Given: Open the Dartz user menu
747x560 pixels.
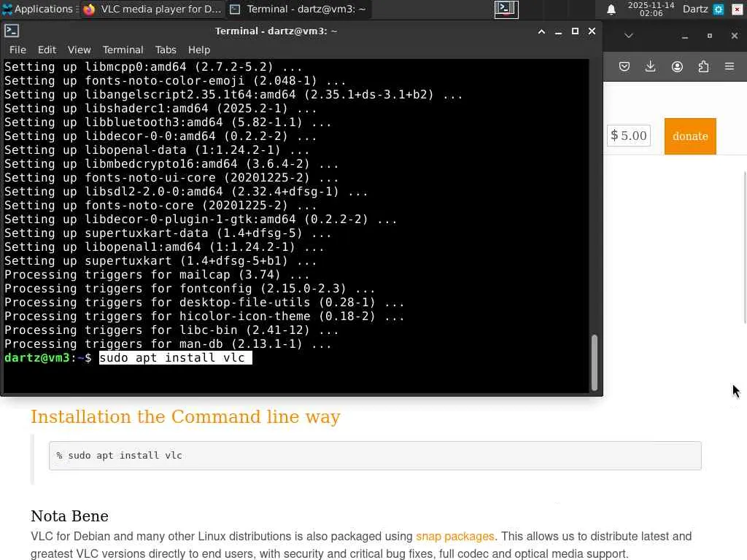Looking at the screenshot, I should tap(695, 9).
